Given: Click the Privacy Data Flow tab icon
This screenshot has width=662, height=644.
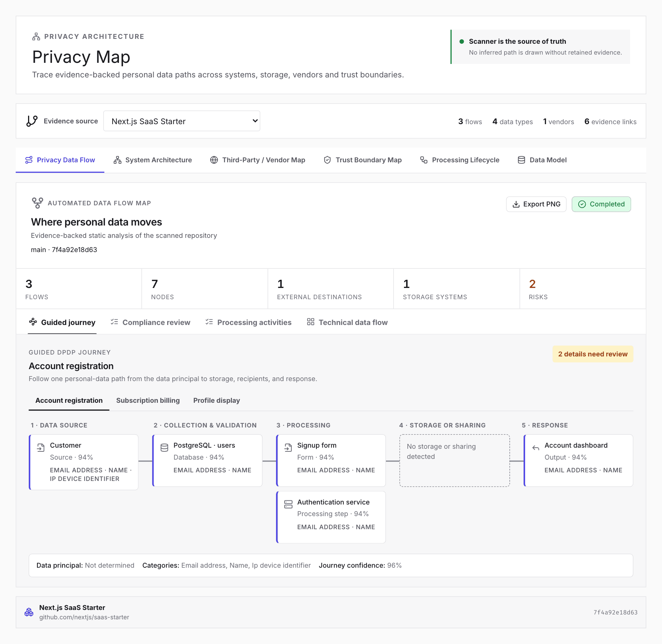Looking at the screenshot, I should 29,160.
